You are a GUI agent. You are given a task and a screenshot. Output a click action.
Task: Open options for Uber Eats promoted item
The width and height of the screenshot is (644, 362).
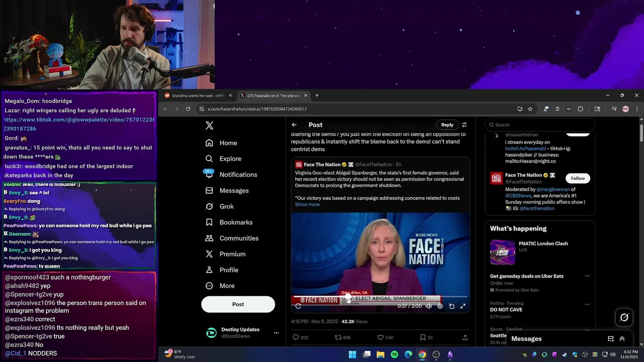pos(587,276)
